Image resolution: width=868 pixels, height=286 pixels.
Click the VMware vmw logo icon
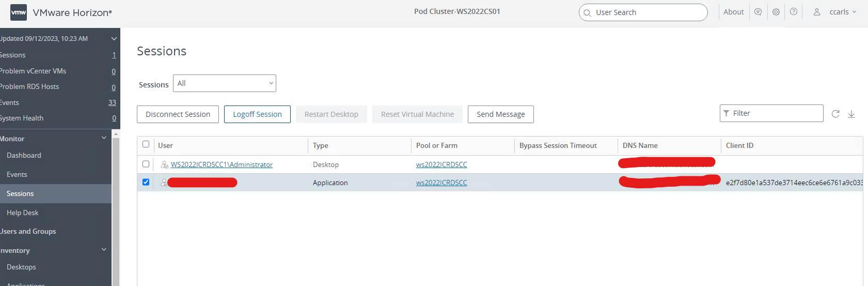tap(19, 12)
